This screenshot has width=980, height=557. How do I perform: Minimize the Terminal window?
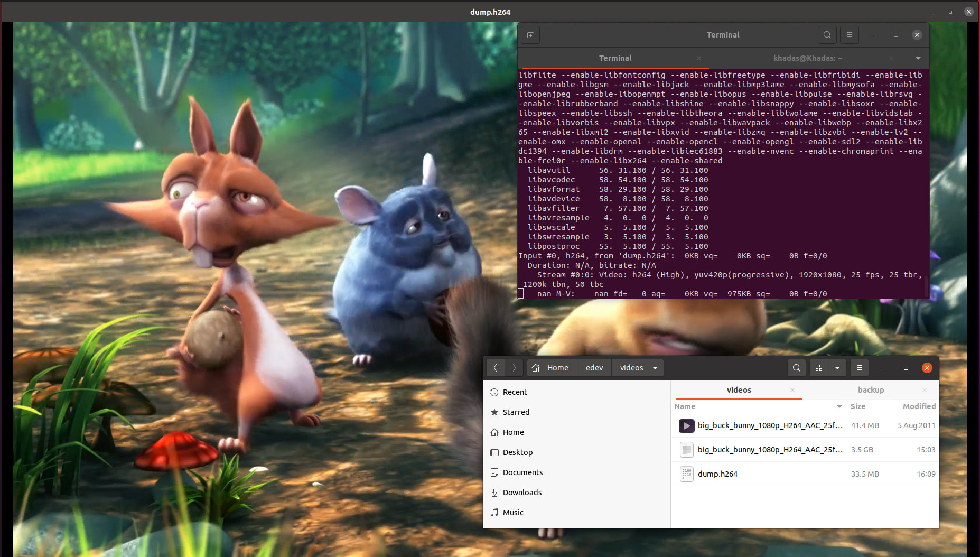(875, 35)
